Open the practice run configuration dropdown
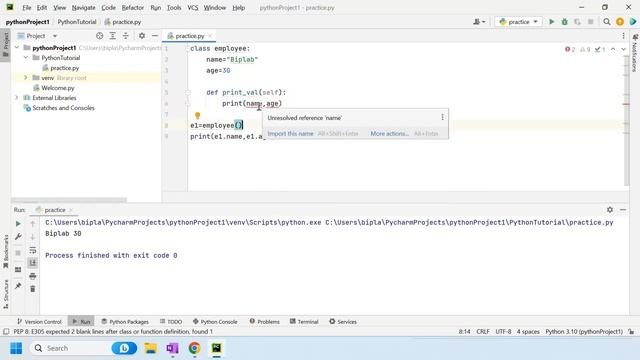The image size is (640, 360). click(x=519, y=22)
